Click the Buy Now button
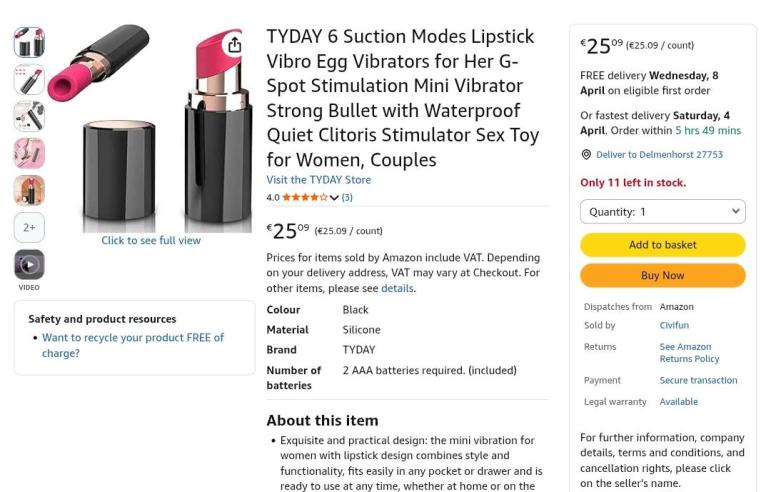Image resolution: width=771 pixels, height=492 pixels. click(x=662, y=275)
